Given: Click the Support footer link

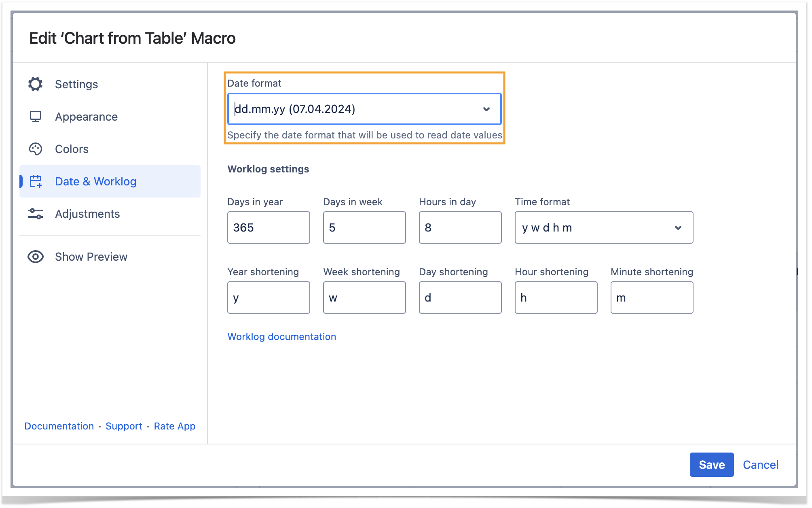Looking at the screenshot, I should tap(124, 426).
